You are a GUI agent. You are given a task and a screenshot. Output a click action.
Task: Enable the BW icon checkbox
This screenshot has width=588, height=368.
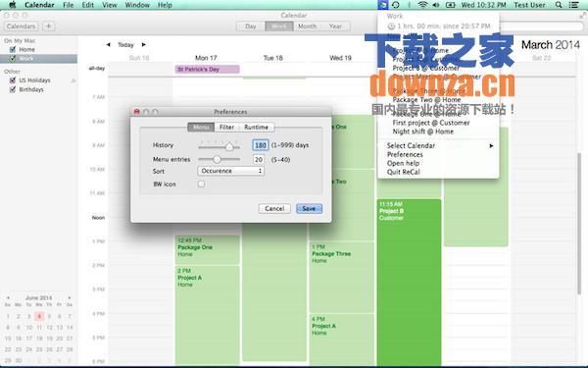click(201, 184)
